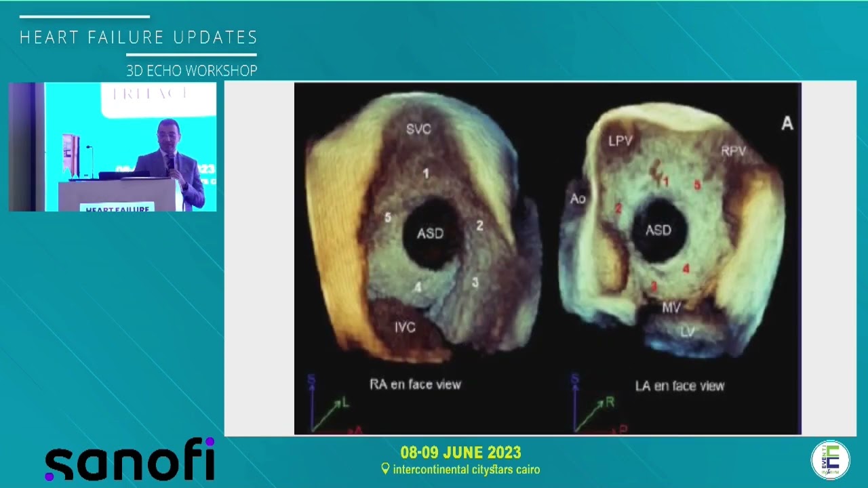The height and width of the screenshot is (488, 868).
Task: Click the 'RPV' label
Action: click(734, 151)
